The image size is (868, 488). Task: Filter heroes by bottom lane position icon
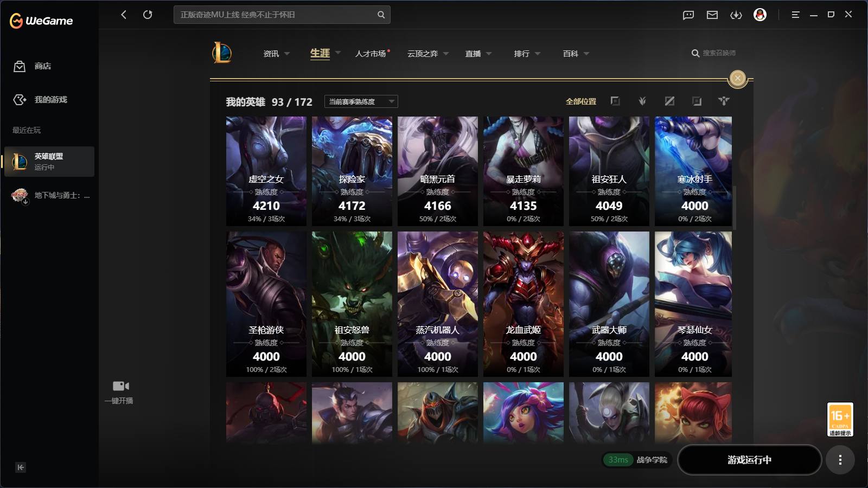[697, 101]
